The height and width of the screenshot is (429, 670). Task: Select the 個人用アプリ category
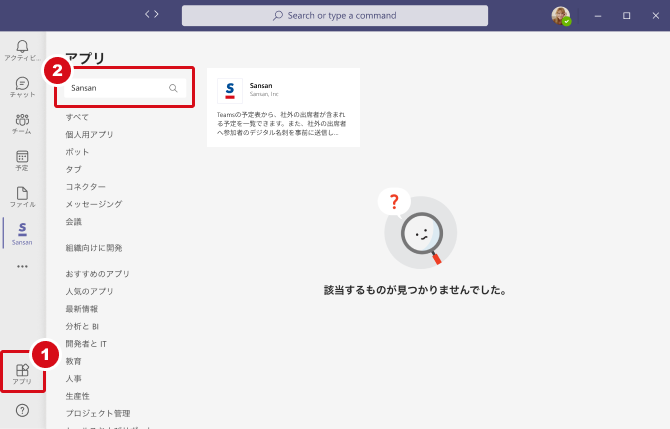[x=89, y=135]
